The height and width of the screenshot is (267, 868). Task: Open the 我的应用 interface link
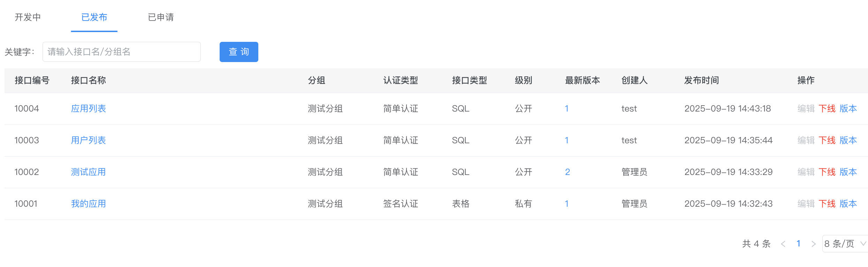[x=89, y=204]
